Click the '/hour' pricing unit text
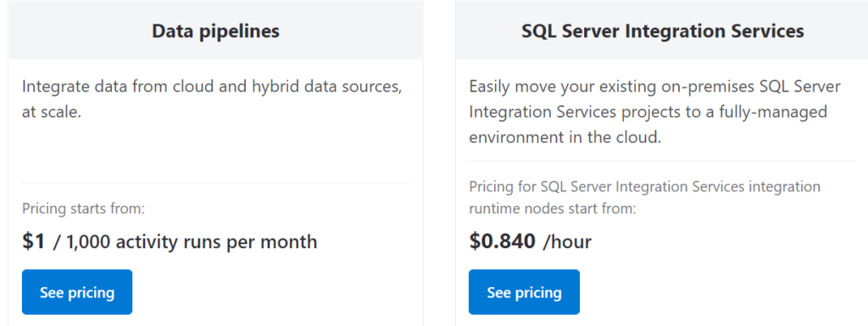This screenshot has height=326, width=868. pyautogui.click(x=567, y=242)
